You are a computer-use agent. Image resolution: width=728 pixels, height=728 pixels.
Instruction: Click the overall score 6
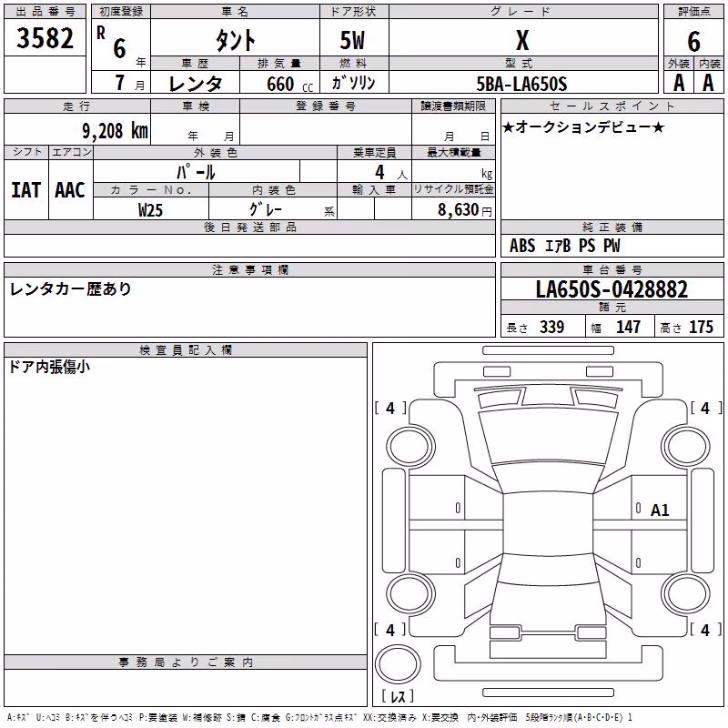[693, 41]
